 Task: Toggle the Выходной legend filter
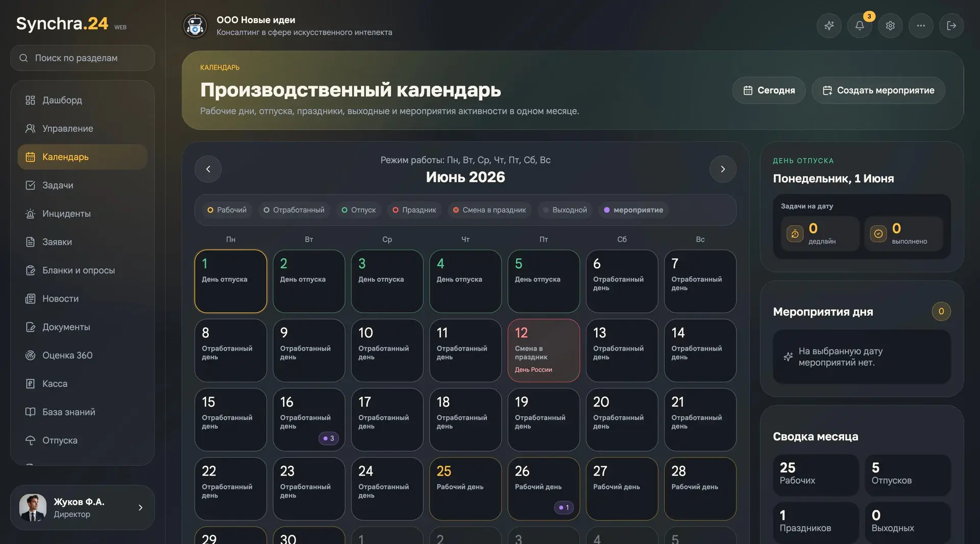[x=565, y=210]
